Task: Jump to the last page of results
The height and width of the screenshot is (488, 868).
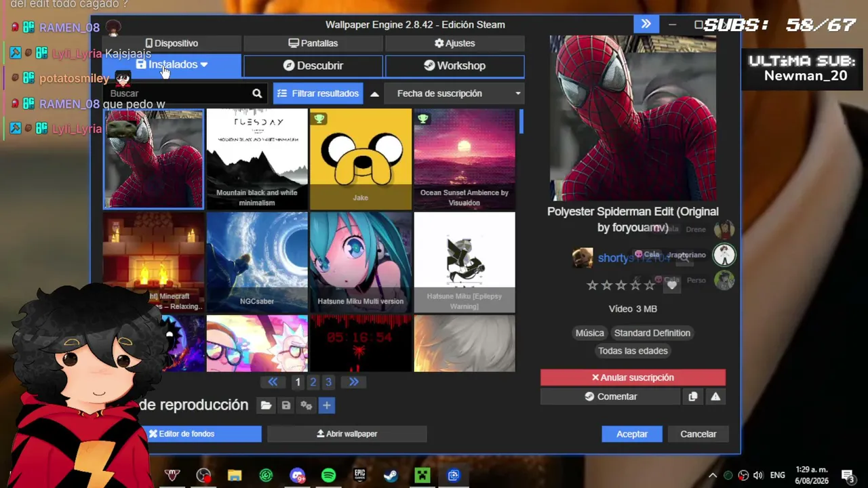Action: pos(353,382)
